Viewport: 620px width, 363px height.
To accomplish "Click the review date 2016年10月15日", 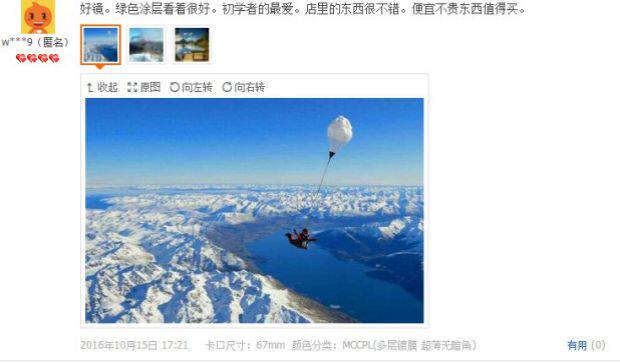I will coord(119,345).
